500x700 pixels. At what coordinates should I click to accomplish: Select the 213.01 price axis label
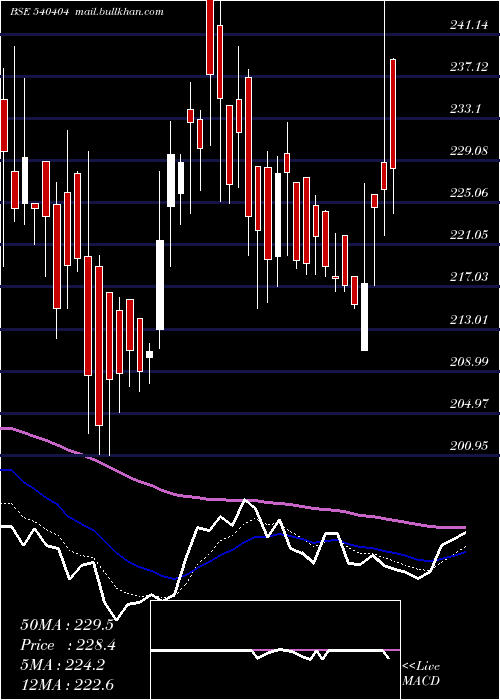click(x=469, y=320)
